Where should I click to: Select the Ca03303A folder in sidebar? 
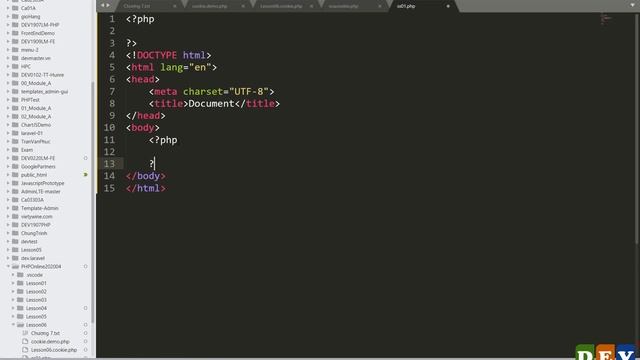[x=32, y=200]
